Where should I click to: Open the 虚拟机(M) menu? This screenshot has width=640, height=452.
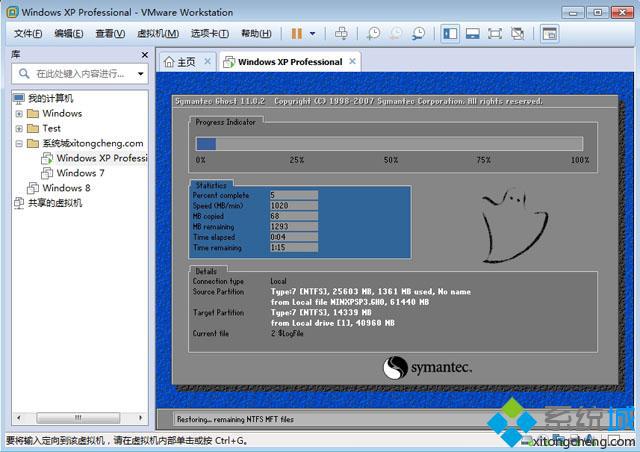tap(158, 33)
